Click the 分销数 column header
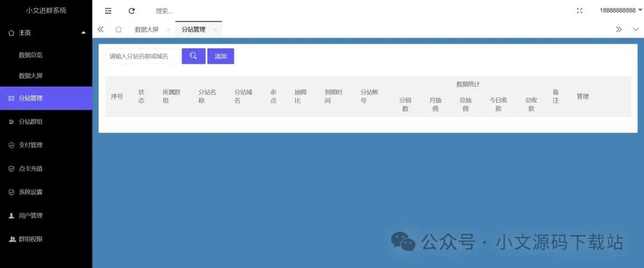Viewport: 644px width, 268px height. (405, 104)
